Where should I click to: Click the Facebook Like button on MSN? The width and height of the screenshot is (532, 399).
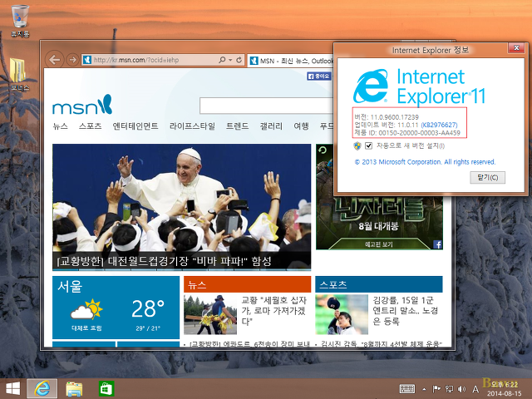tap(319, 76)
